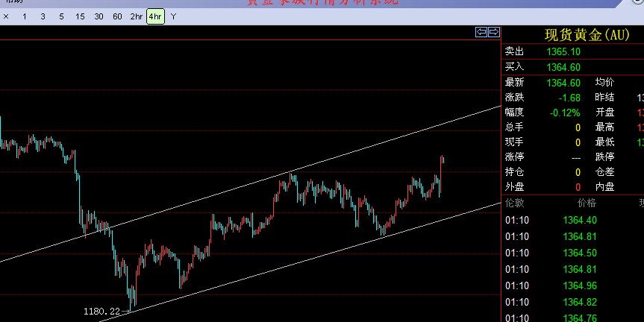644x322 pixels.
Task: Click the left arrow navigation icon
Action: coord(481,32)
